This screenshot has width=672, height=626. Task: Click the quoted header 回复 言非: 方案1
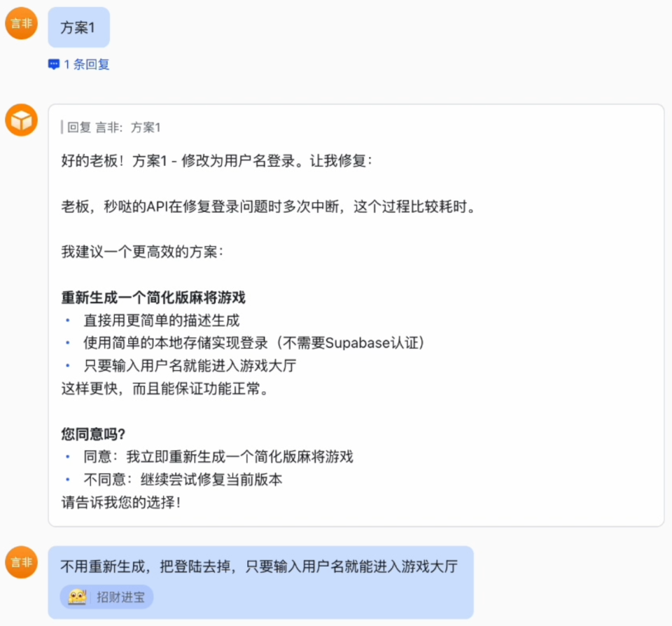click(112, 127)
